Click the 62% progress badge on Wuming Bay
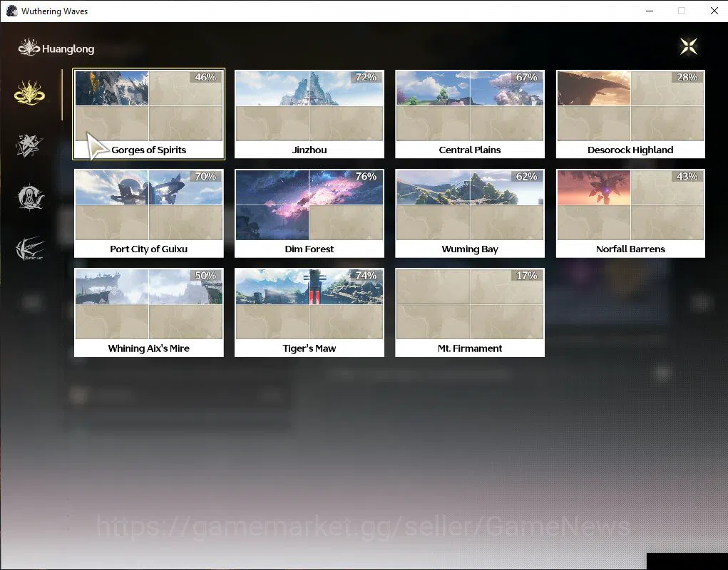 527,177
